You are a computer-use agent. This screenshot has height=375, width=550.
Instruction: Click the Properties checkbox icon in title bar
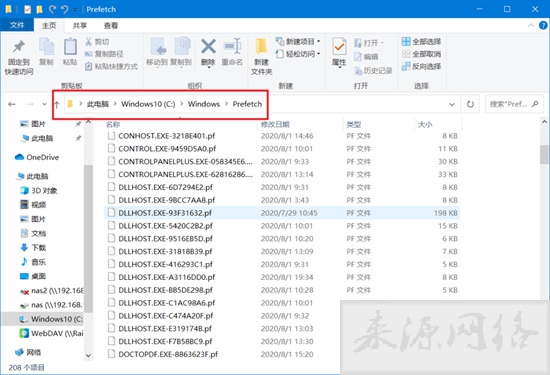pyautogui.click(x=27, y=9)
